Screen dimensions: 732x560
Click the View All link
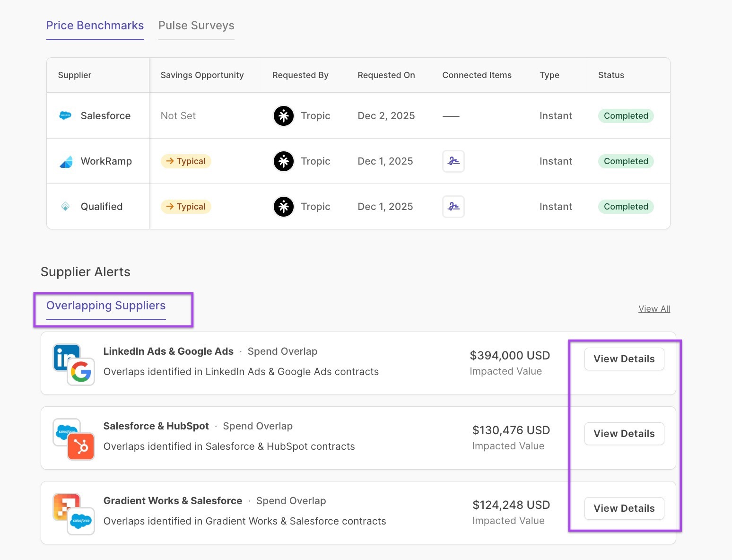(x=654, y=309)
